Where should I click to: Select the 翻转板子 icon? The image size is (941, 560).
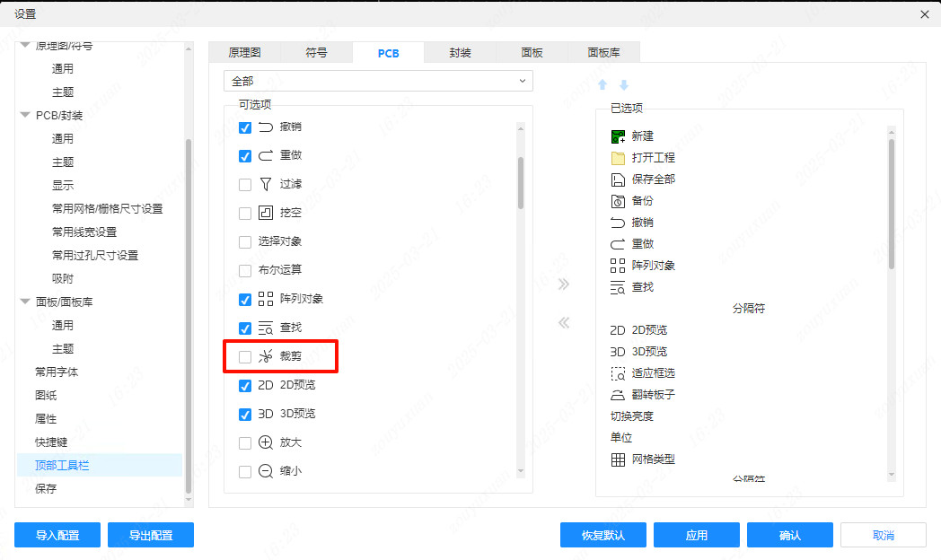[619, 394]
